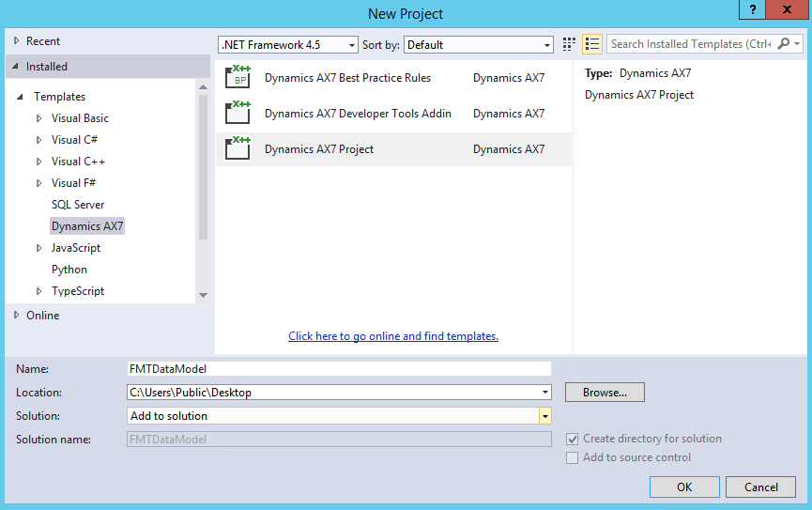The height and width of the screenshot is (510, 812).
Task: Select Python in the templates tree
Action: click(69, 270)
